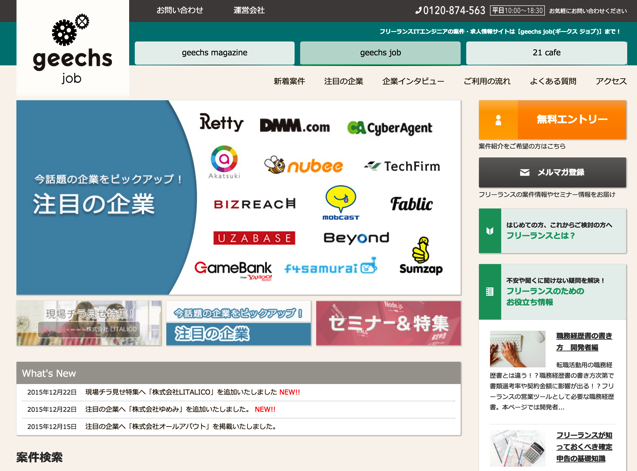Click お問い合わせ link in top bar

[180, 10]
